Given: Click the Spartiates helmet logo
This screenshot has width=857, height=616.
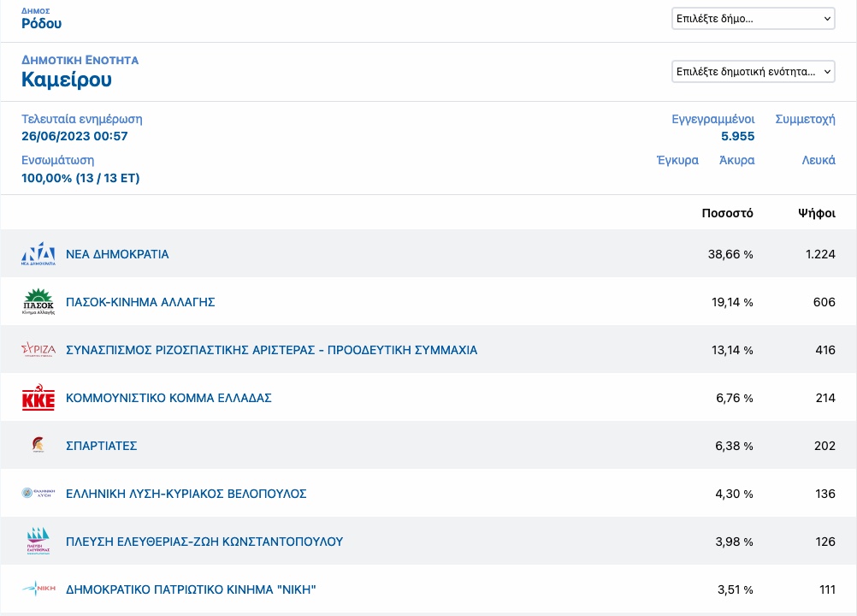Looking at the screenshot, I should 38,445.
